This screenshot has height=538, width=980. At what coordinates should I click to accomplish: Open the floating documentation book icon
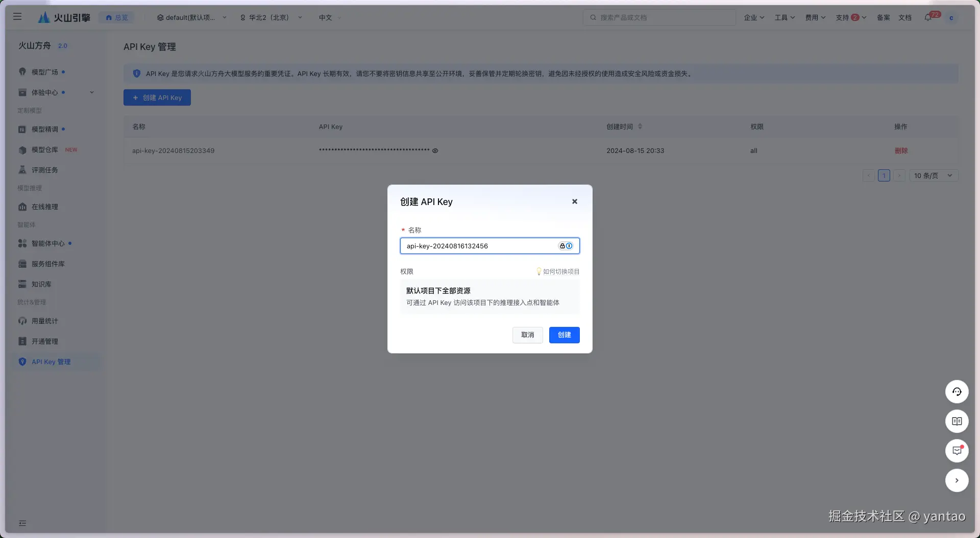(957, 421)
